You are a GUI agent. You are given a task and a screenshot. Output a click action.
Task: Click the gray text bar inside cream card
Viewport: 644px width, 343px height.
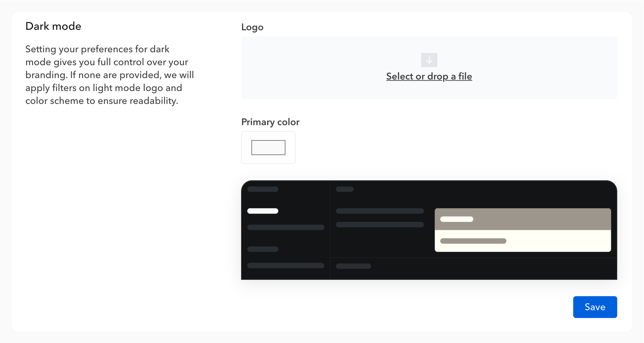(473, 241)
